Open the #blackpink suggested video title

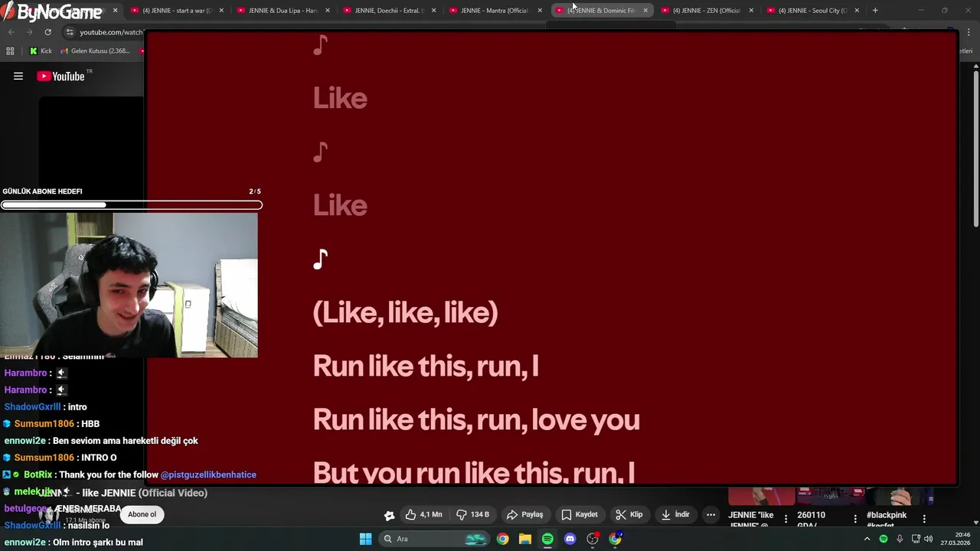click(x=887, y=520)
